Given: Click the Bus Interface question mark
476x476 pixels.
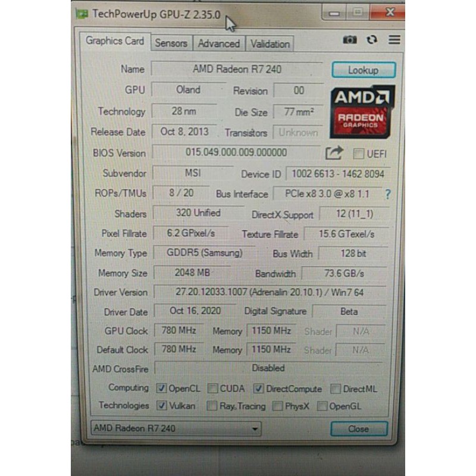Looking at the screenshot, I should 388,194.
